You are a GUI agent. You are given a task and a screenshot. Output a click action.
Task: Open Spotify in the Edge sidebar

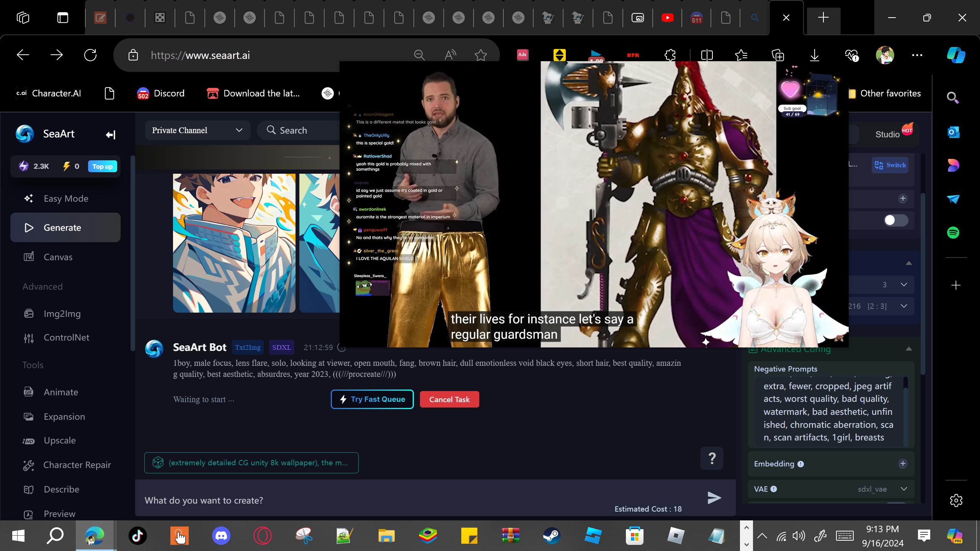pos(953,233)
